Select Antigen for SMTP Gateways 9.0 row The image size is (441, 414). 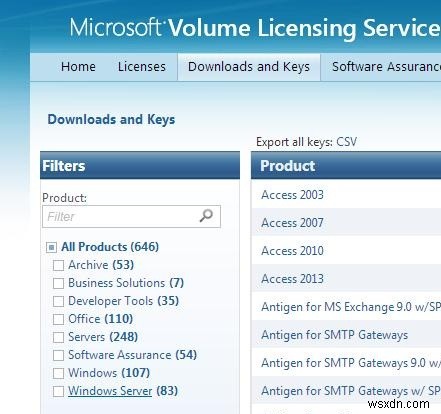346,363
